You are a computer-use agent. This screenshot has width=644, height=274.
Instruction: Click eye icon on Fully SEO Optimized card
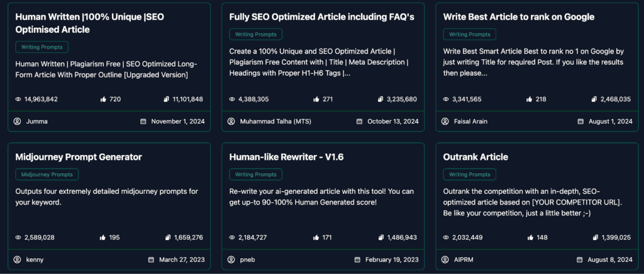(231, 99)
